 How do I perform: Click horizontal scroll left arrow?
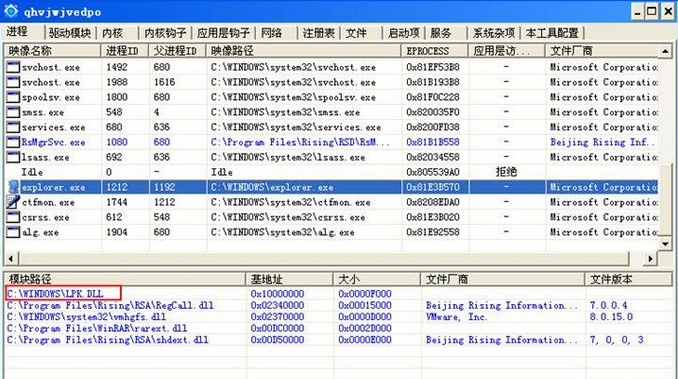10,258
